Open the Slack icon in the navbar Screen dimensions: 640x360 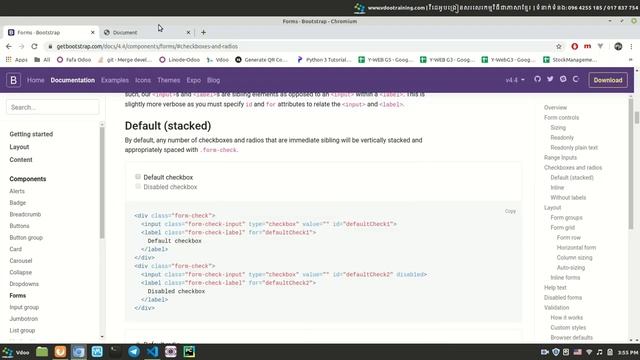(x=563, y=79)
